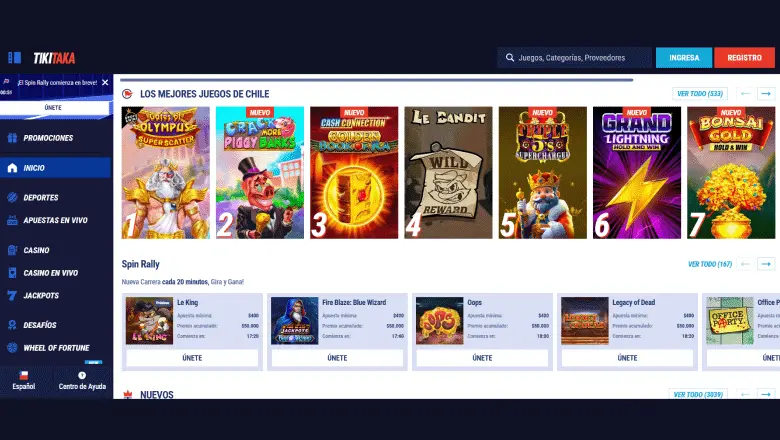Join the Oops race with ÚNETE
This screenshot has width=780, height=440.
[482, 358]
